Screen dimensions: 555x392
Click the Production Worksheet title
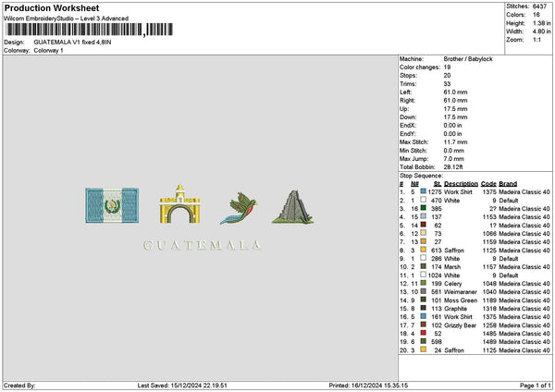click(52, 7)
